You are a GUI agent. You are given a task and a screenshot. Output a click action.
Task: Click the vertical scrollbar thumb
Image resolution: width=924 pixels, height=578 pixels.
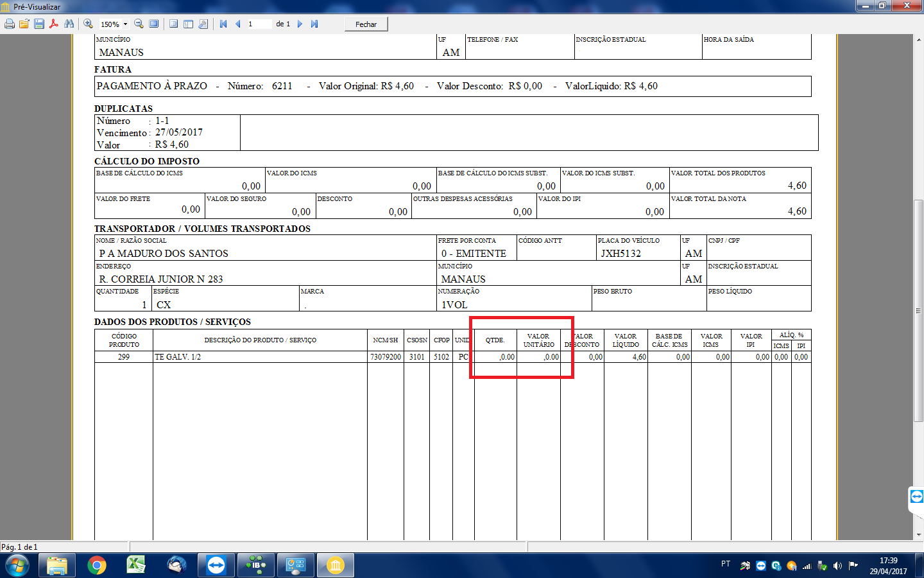point(919,311)
